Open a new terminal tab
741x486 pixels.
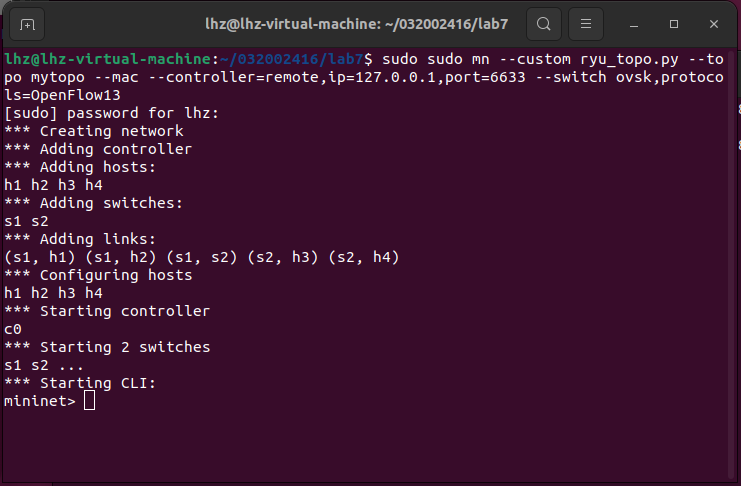coord(26,23)
